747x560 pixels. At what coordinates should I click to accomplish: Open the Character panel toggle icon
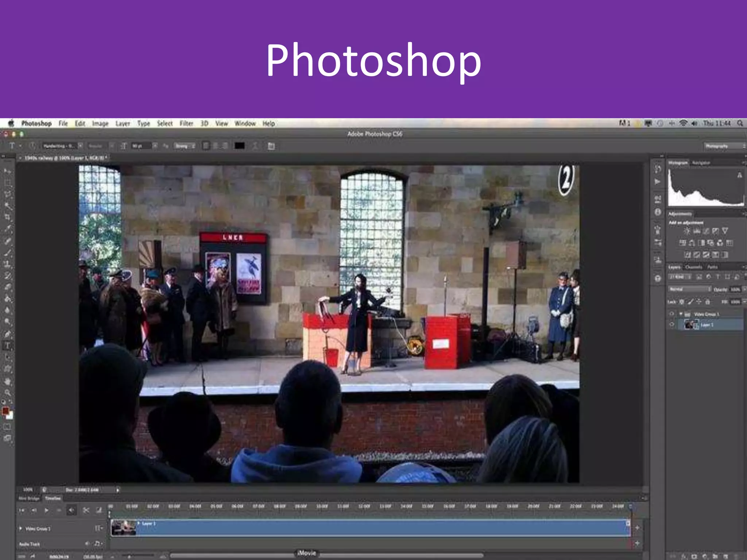tap(271, 146)
